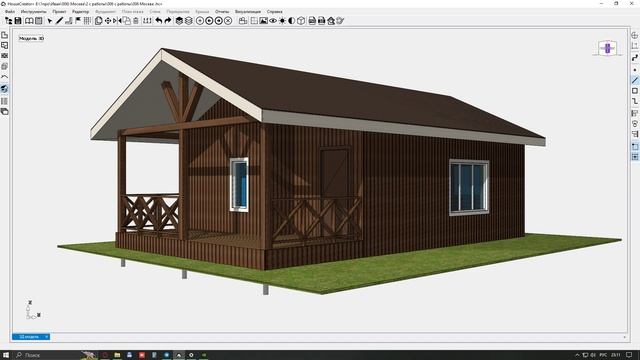Click the highlighted 3D globe sidebar icon
The image size is (640, 360).
click(x=4, y=88)
